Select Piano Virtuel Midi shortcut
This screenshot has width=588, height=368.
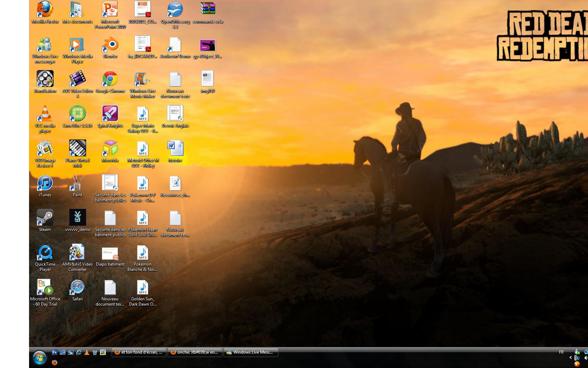(x=77, y=154)
